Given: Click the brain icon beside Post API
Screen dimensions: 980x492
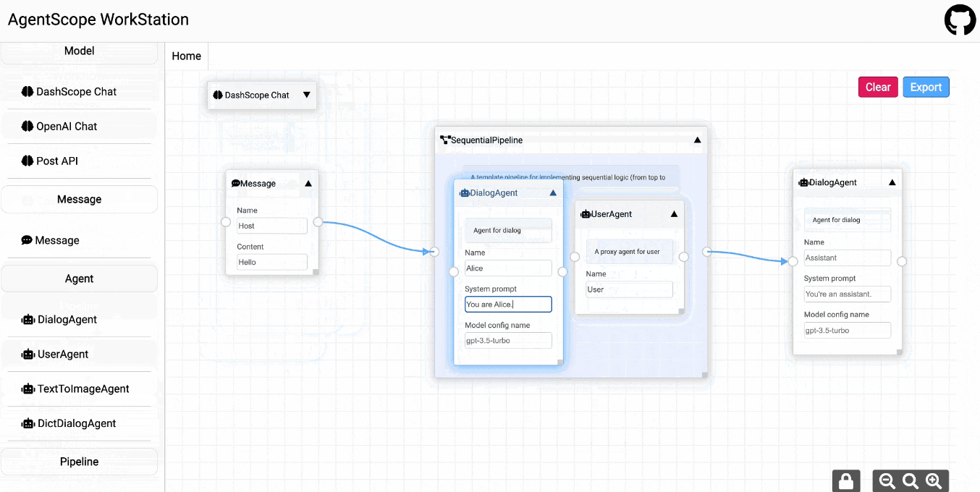Looking at the screenshot, I should [28, 161].
